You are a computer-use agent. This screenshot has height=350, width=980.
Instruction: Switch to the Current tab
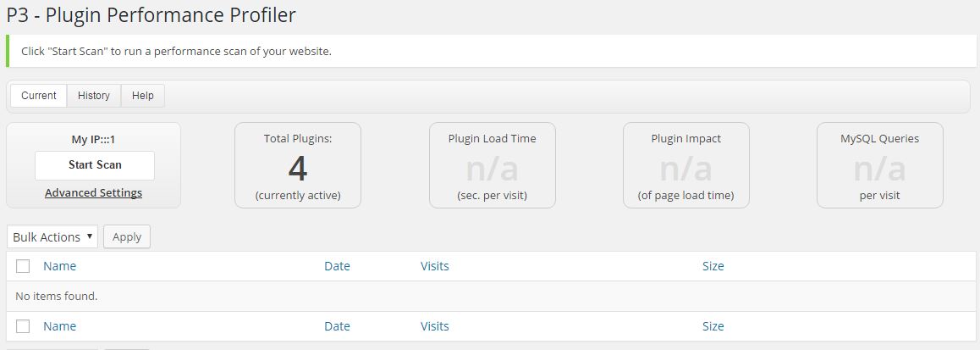(39, 96)
